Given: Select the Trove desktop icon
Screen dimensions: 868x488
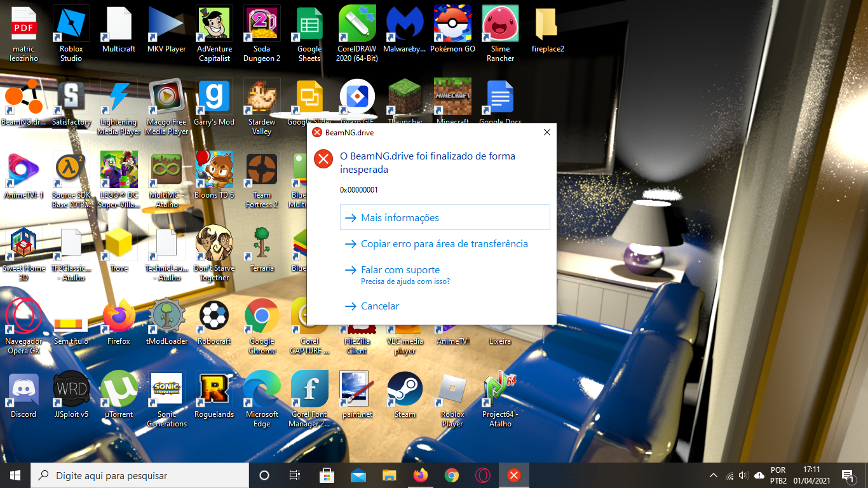Looking at the screenshot, I should coord(119,249).
